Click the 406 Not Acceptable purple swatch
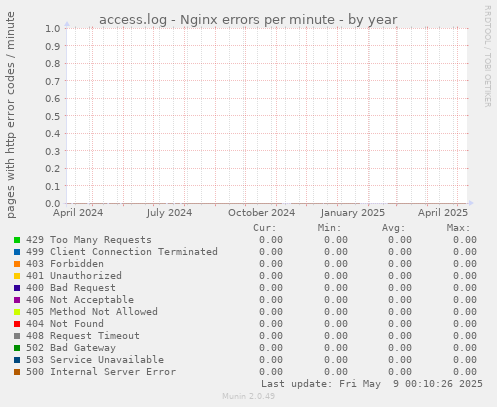Viewport: 497px width, 407px height. click(17, 300)
